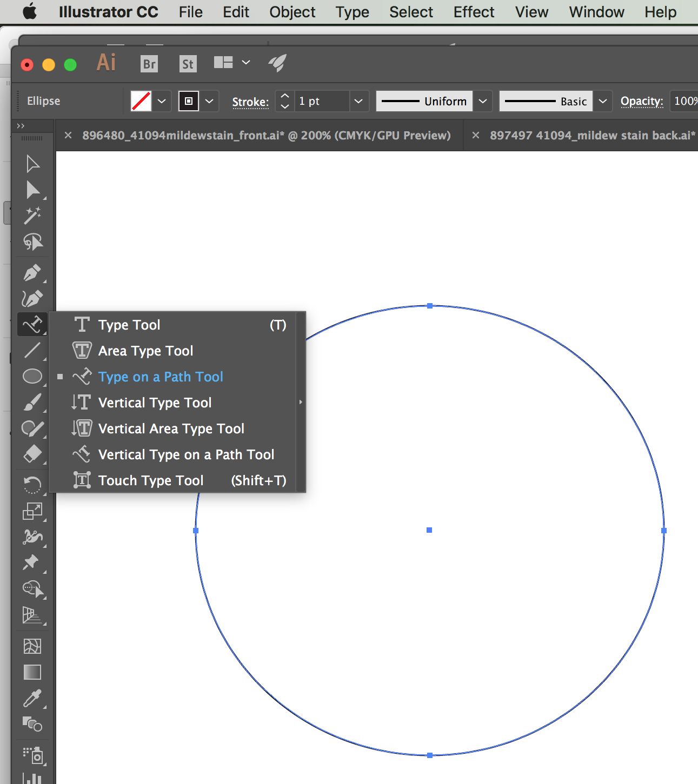Open the Type menu
This screenshot has width=698, height=784.
353,12
